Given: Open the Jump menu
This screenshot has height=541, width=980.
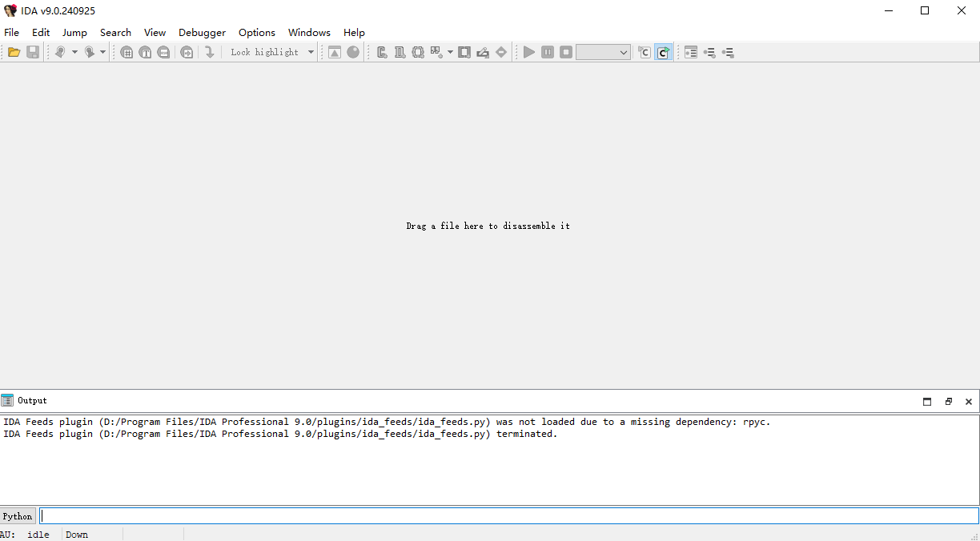Looking at the screenshot, I should pos(74,32).
